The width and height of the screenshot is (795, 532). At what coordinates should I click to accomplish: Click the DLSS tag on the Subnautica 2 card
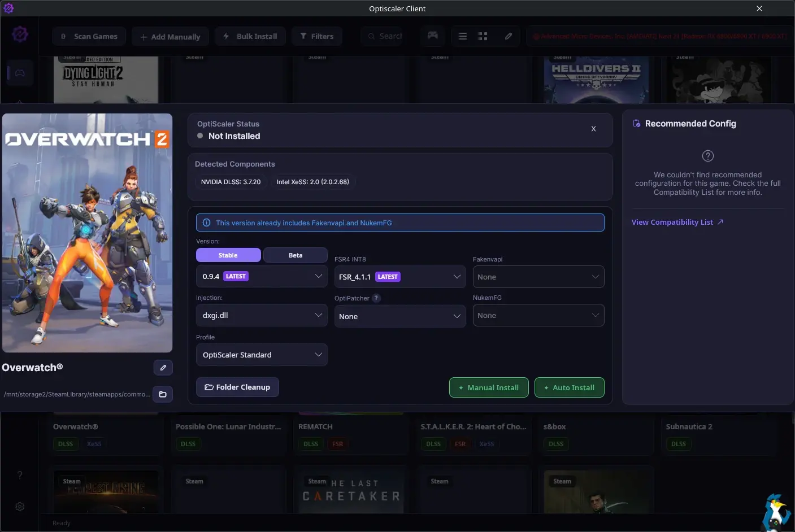(x=679, y=444)
